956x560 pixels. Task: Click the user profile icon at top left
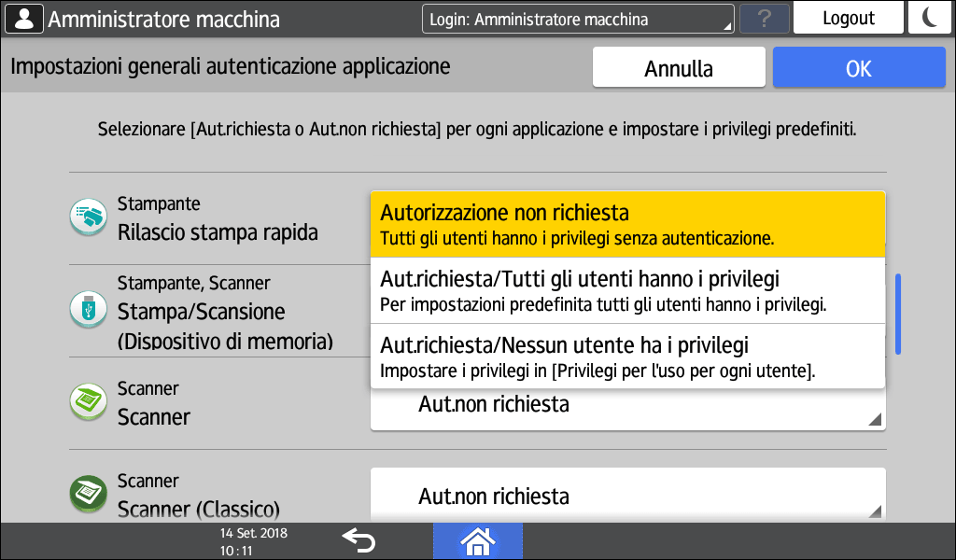pos(23,19)
